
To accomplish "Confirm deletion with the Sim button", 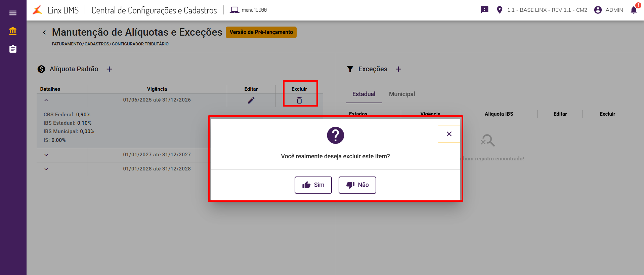I will 313,185.
